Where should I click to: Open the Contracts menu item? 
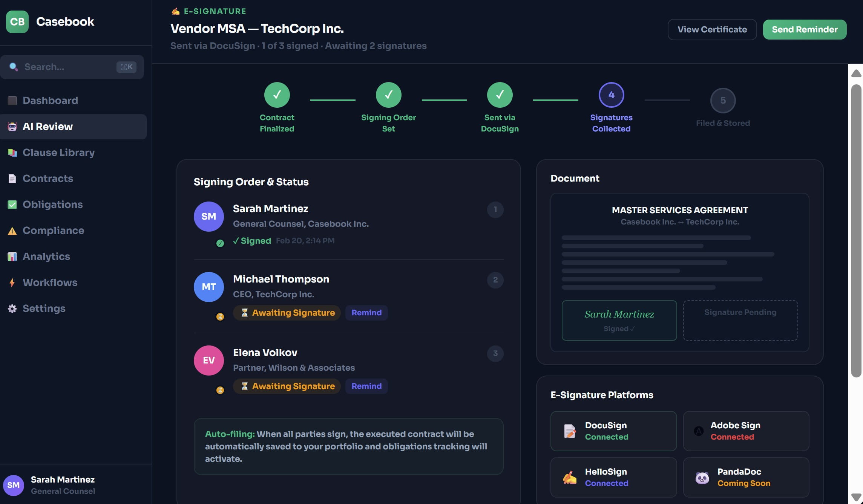(48, 179)
